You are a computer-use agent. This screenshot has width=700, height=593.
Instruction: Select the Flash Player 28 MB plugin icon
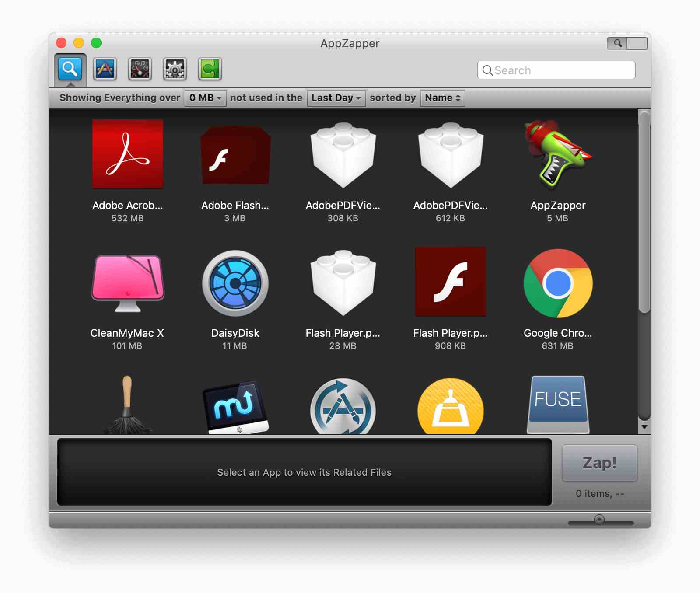[343, 283]
